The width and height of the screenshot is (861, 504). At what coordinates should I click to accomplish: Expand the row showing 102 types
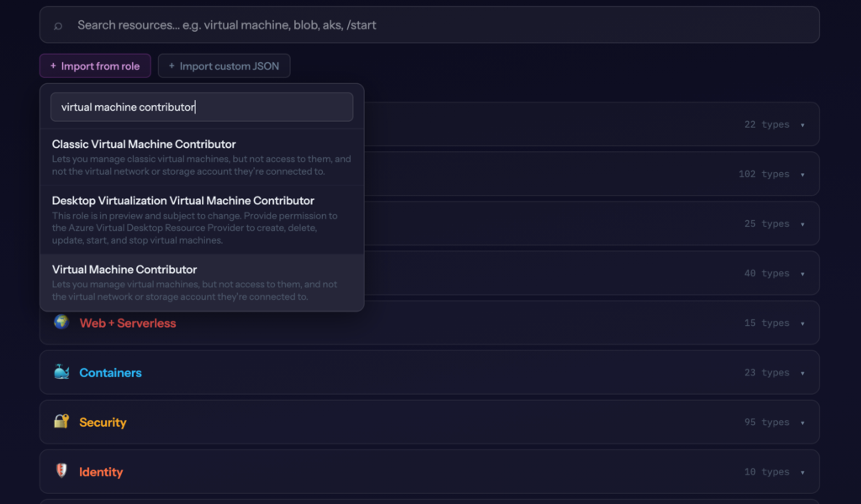[x=802, y=175]
